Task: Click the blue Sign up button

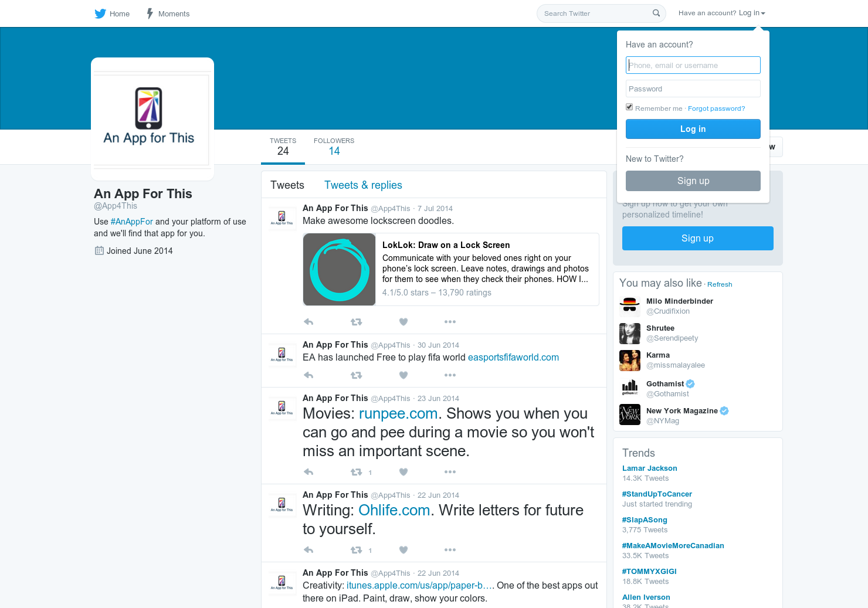Action: (x=698, y=238)
